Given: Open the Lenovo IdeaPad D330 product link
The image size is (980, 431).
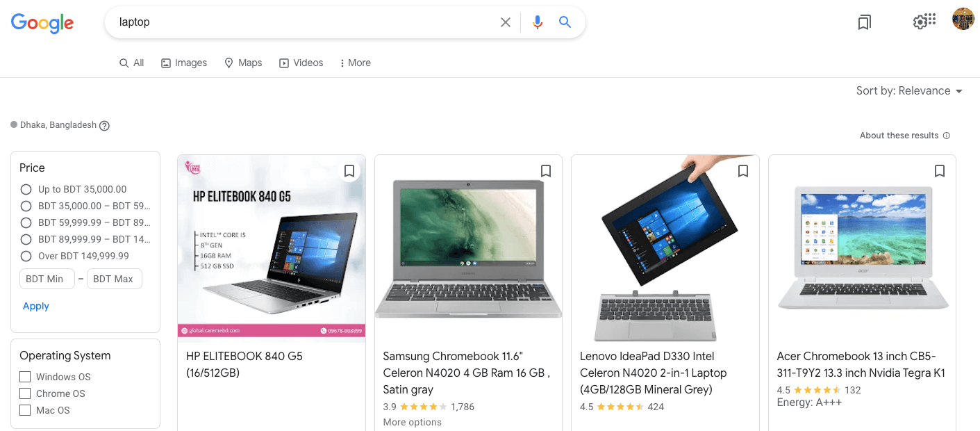Looking at the screenshot, I should [653, 373].
